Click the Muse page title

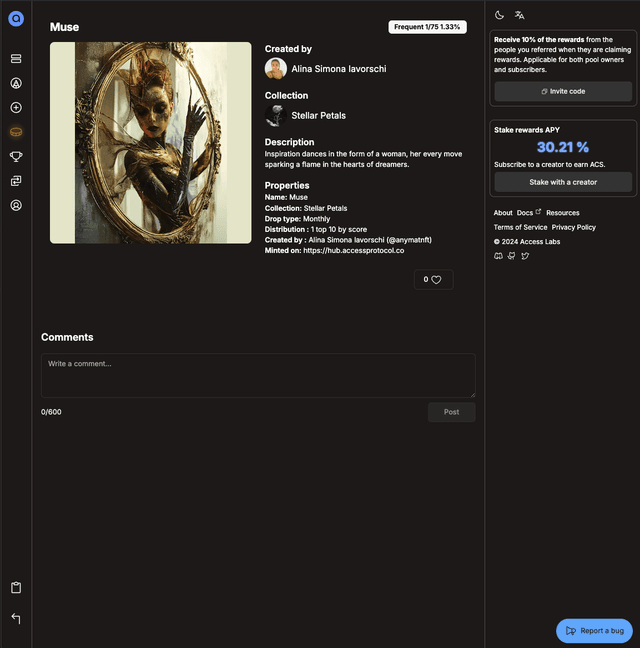(x=64, y=27)
